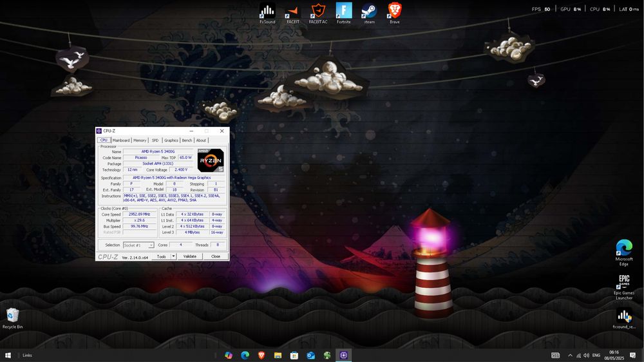Open File Explorer from the taskbar
644x362 pixels.
click(278, 355)
